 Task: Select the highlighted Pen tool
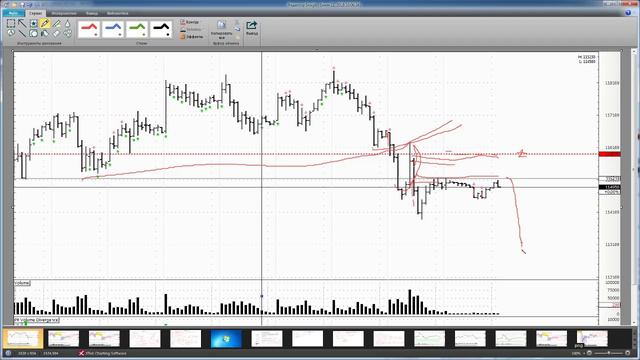(45, 24)
